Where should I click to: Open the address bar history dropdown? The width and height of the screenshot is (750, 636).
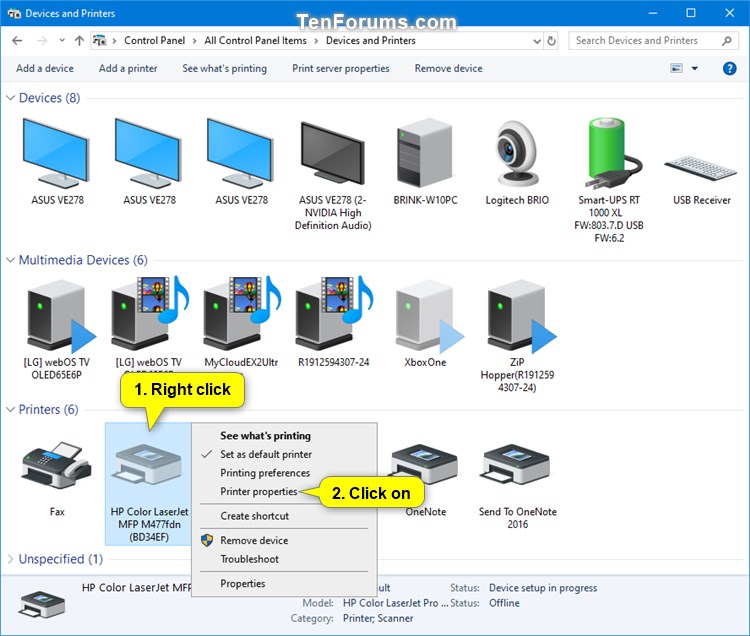click(537, 41)
